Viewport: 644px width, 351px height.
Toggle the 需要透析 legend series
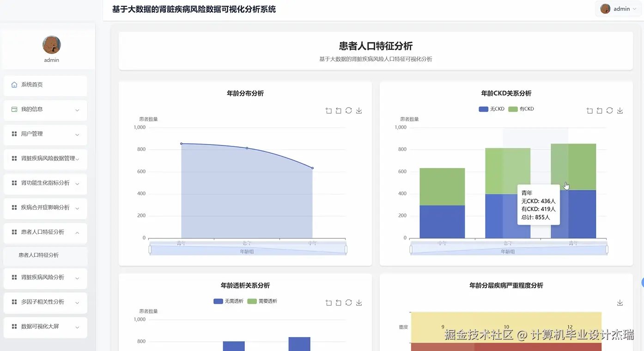pyautogui.click(x=262, y=301)
